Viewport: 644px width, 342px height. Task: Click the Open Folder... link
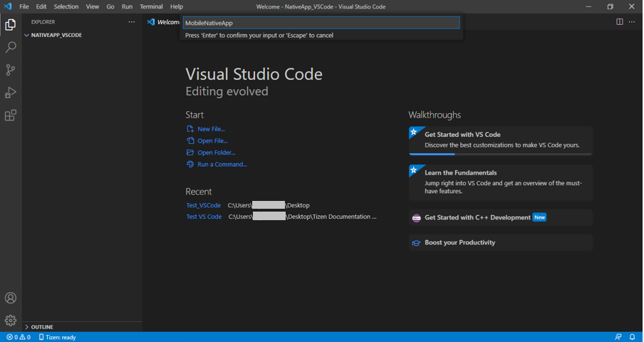pyautogui.click(x=216, y=152)
